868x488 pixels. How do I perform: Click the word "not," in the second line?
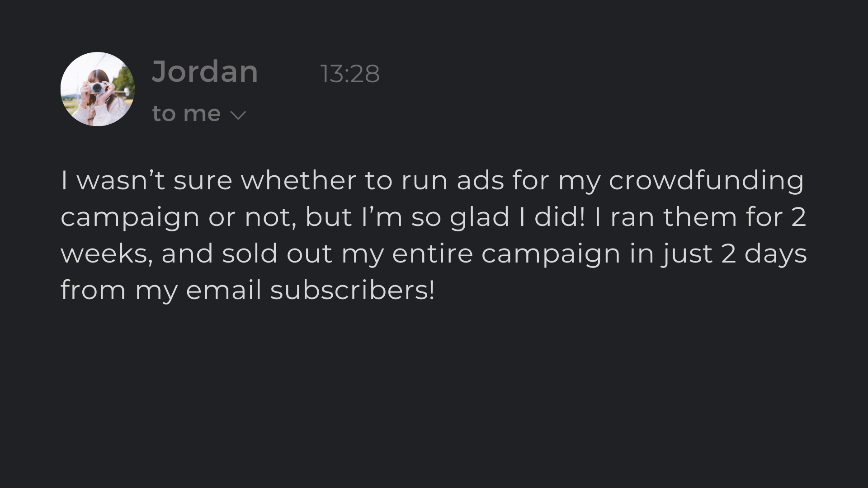pyautogui.click(x=270, y=217)
